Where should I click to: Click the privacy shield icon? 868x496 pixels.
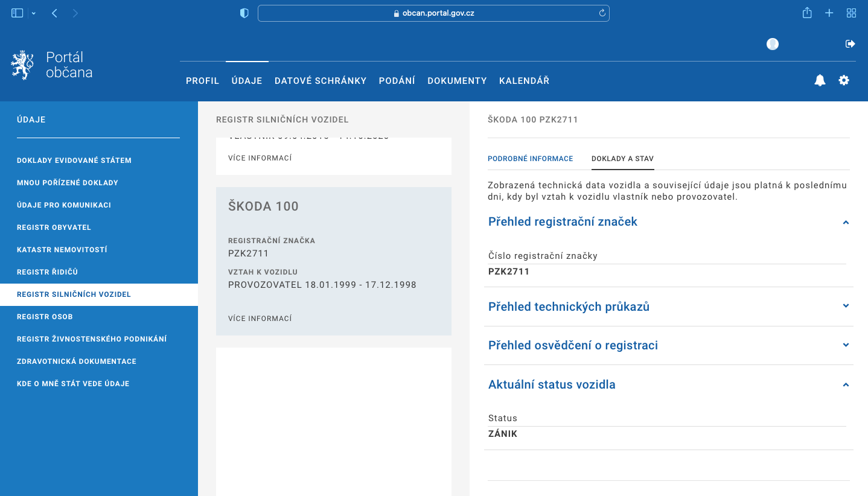pos(244,13)
